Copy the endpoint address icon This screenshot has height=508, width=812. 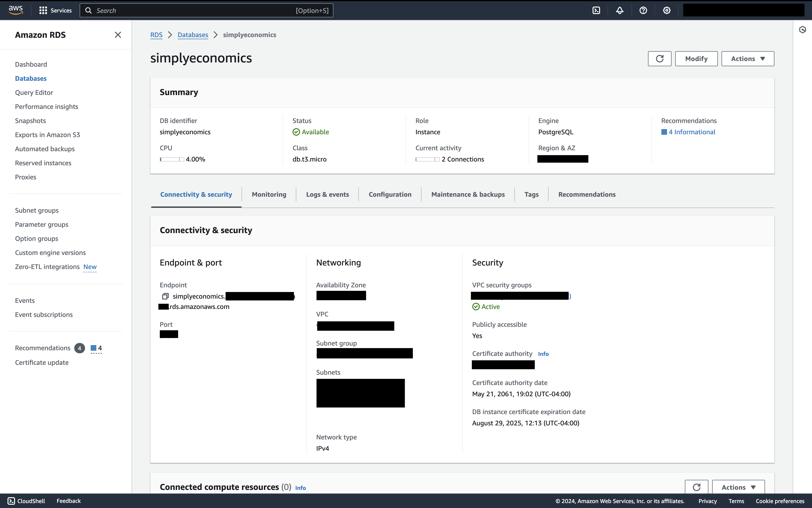coord(165,296)
